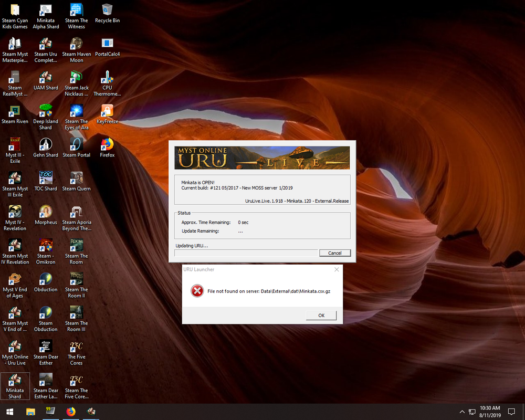Click the Updating URU progress bar
Viewport: 525px width, 420px height.
(x=246, y=253)
